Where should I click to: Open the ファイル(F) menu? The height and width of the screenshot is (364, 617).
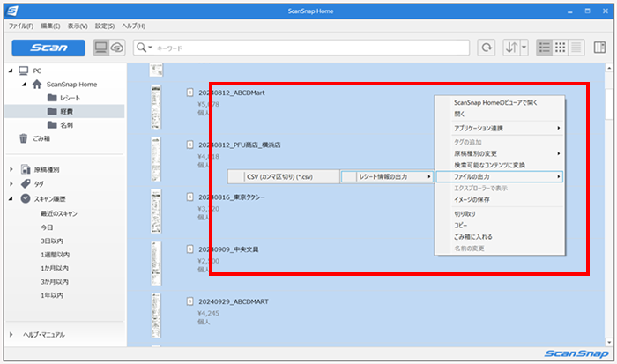tap(20, 26)
